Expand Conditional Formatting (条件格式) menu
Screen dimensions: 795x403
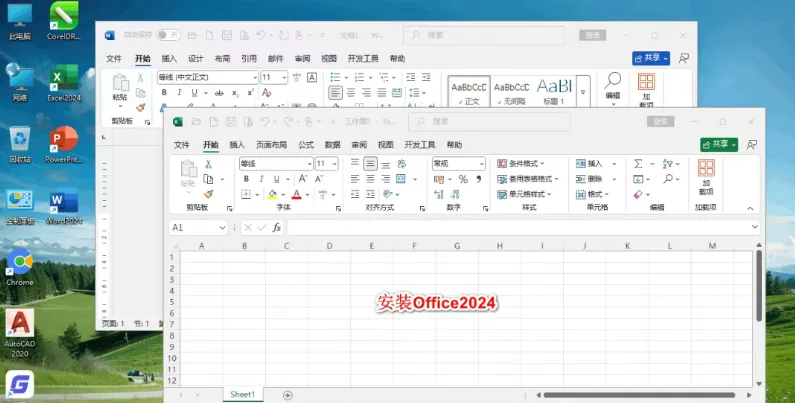click(x=521, y=164)
